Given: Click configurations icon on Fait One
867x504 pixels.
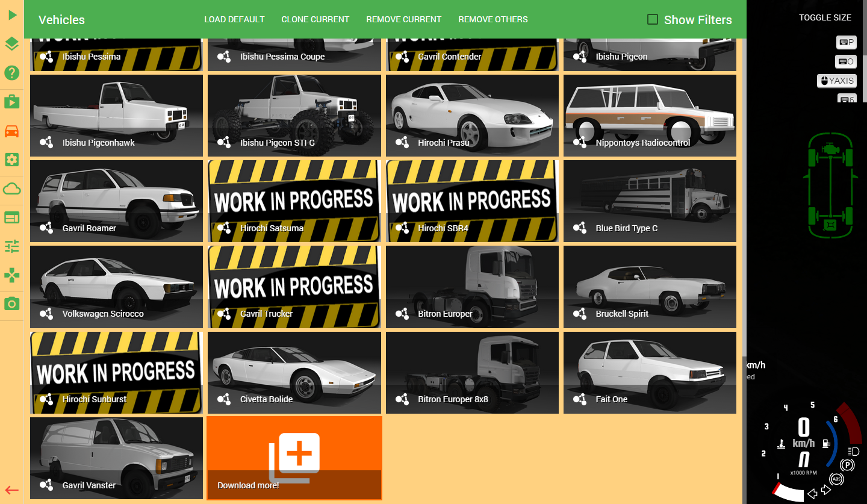Looking at the screenshot, I should pos(580,399).
